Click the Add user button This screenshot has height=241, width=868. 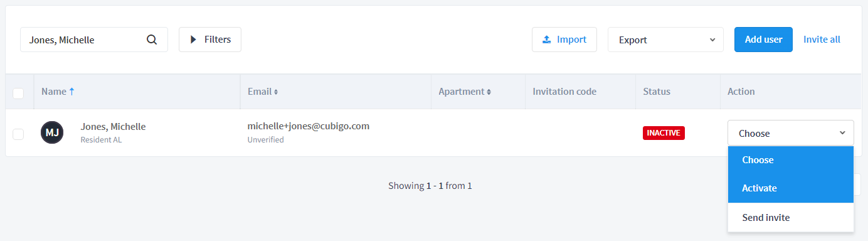coord(763,40)
